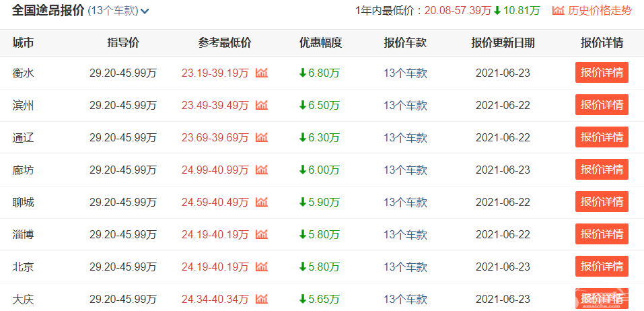
Task: Click the 参考最低价 column header
Action: tap(225, 42)
